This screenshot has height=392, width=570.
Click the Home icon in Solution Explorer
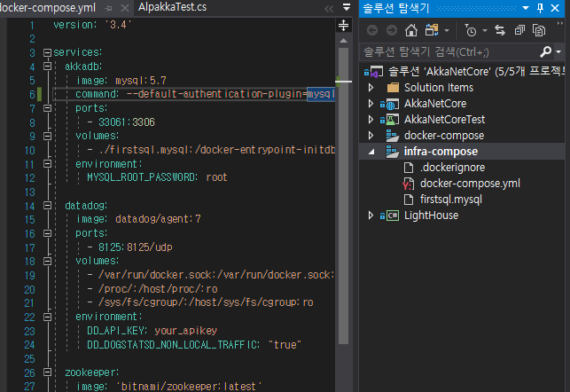coord(412,30)
